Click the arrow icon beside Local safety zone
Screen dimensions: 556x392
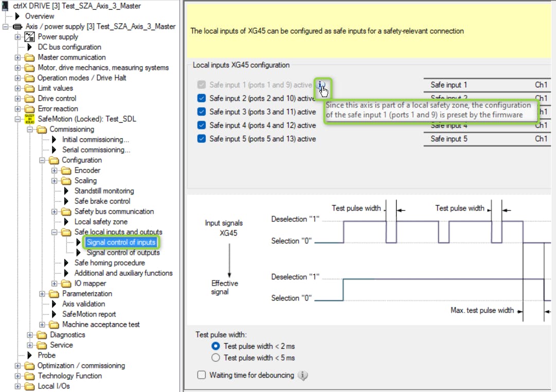[x=66, y=221]
